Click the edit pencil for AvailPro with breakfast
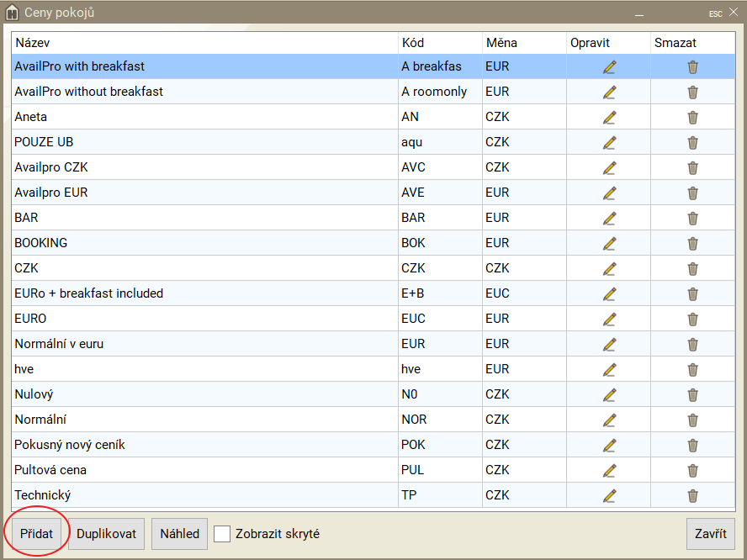This screenshot has height=560, width=747. (x=609, y=67)
